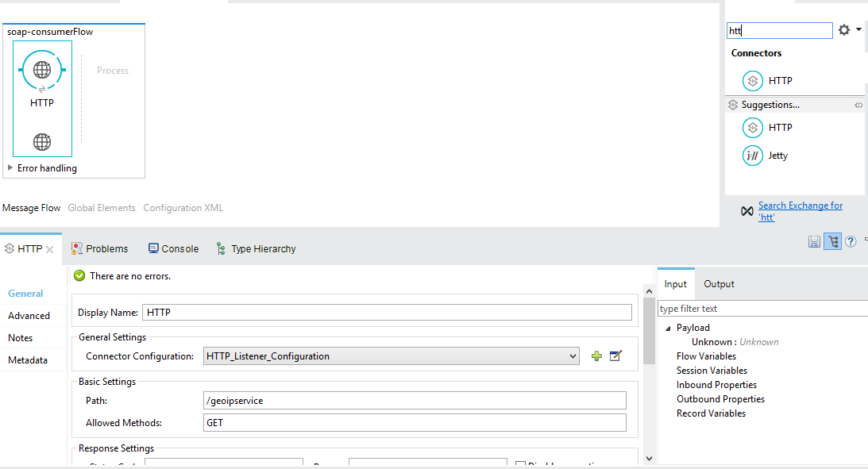Select HTTP under Suggestions

767,128
